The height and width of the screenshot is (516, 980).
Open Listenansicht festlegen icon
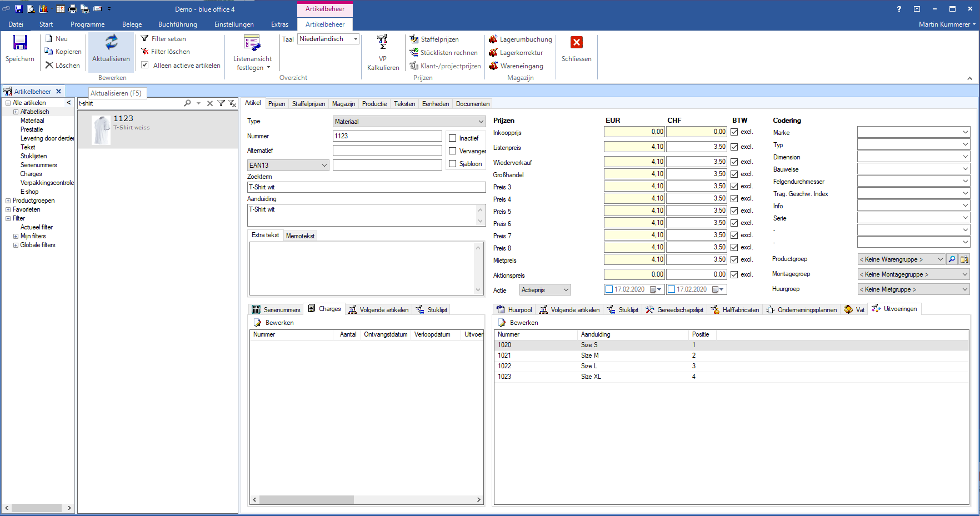[x=252, y=43]
